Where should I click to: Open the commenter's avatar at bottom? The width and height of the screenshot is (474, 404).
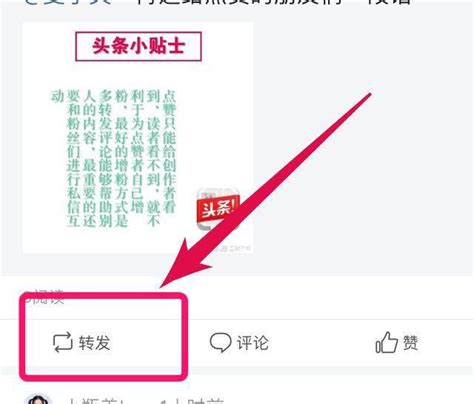[x=39, y=399]
